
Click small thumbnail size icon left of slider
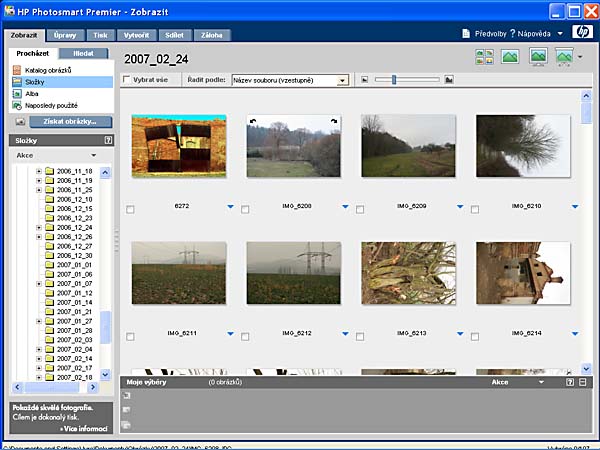[x=365, y=79]
